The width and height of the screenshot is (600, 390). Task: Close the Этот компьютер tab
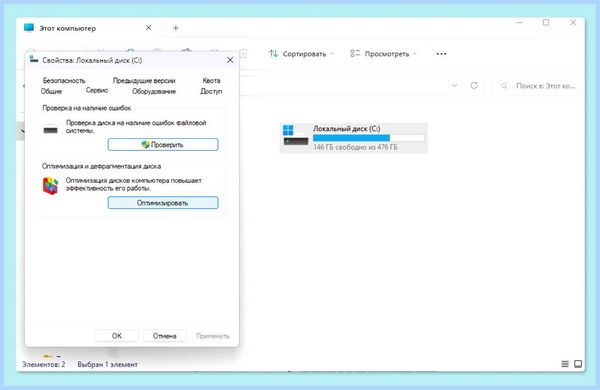[148, 28]
